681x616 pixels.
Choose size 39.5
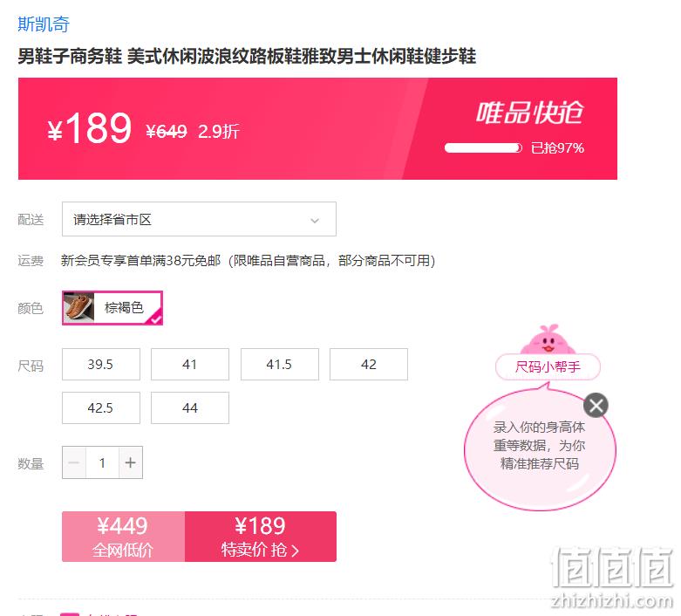101,365
